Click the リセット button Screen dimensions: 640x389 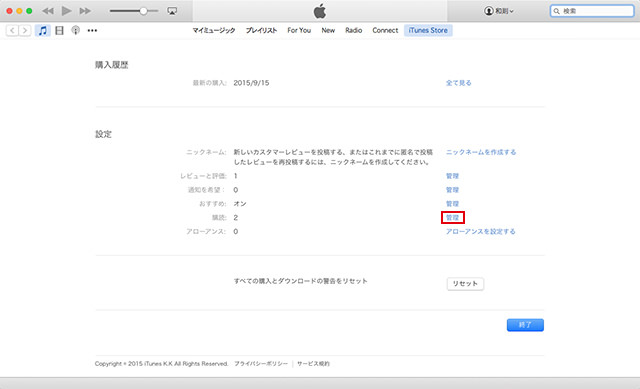(465, 284)
